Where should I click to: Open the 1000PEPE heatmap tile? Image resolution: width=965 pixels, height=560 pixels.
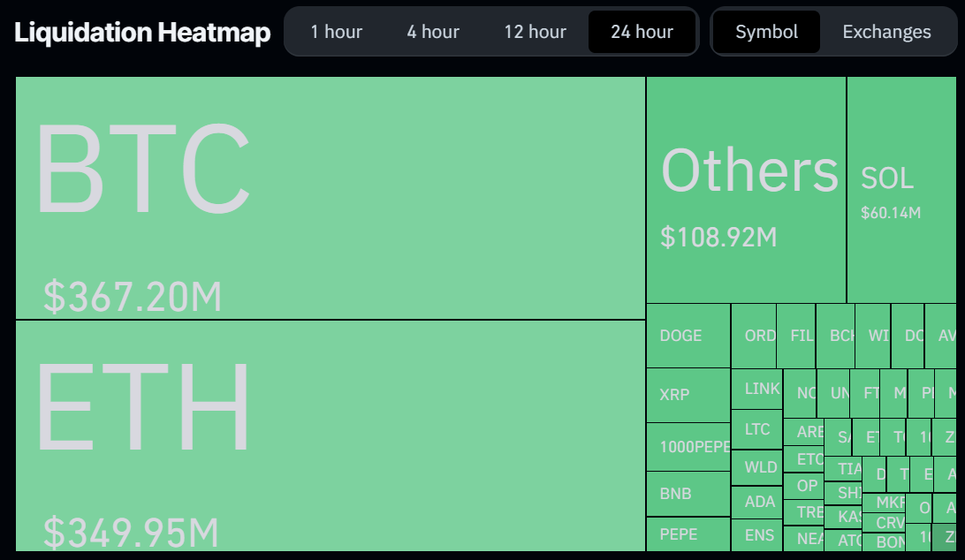pos(688,447)
